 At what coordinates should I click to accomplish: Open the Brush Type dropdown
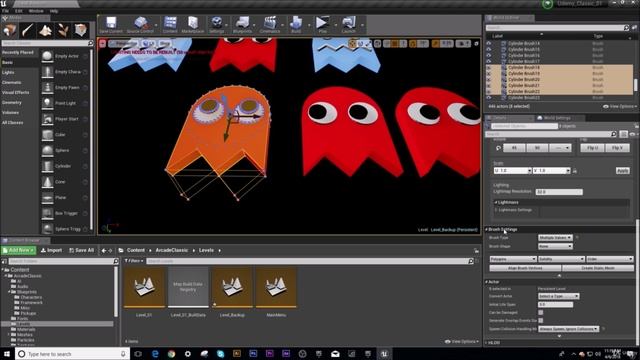pos(555,238)
